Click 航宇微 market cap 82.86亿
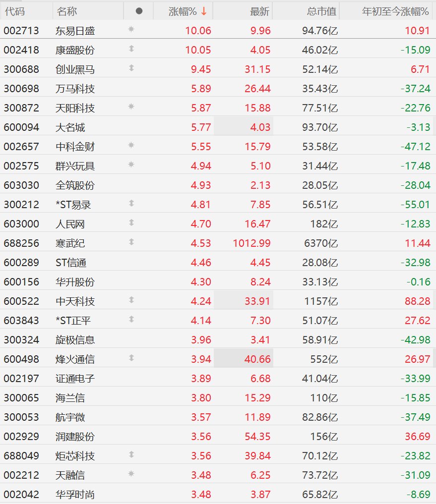The width and height of the screenshot is (436, 504). (320, 417)
